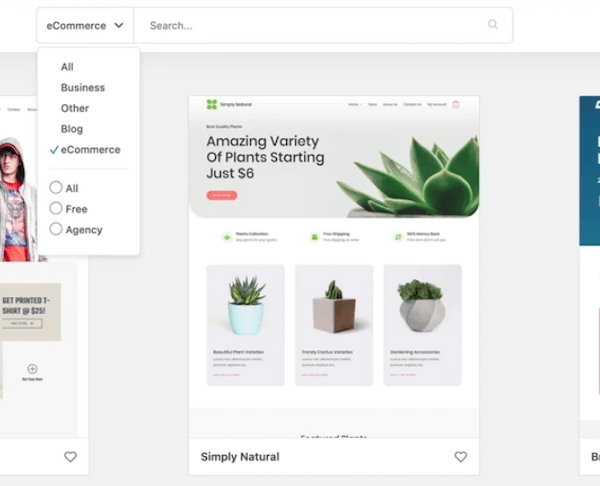This screenshot has height=486, width=600.
Task: Click the Money Back guarantee icon
Action: (x=397, y=237)
